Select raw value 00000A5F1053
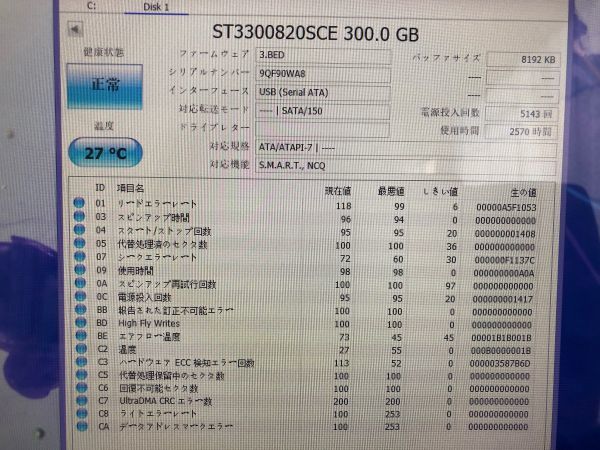 [506, 207]
